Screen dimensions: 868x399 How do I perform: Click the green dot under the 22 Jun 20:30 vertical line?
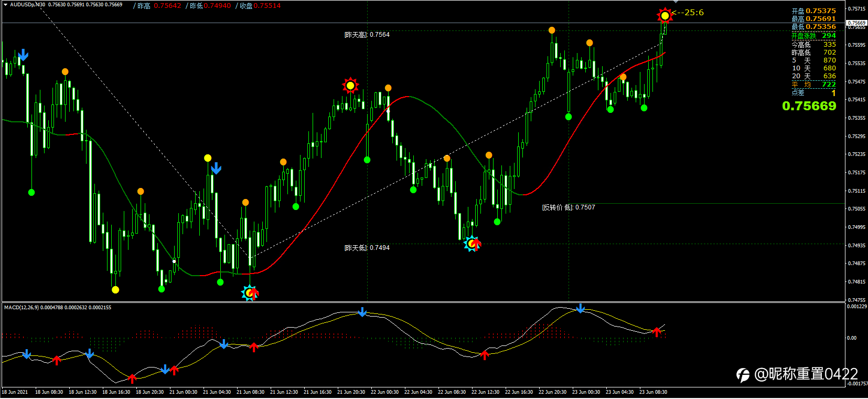click(569, 117)
